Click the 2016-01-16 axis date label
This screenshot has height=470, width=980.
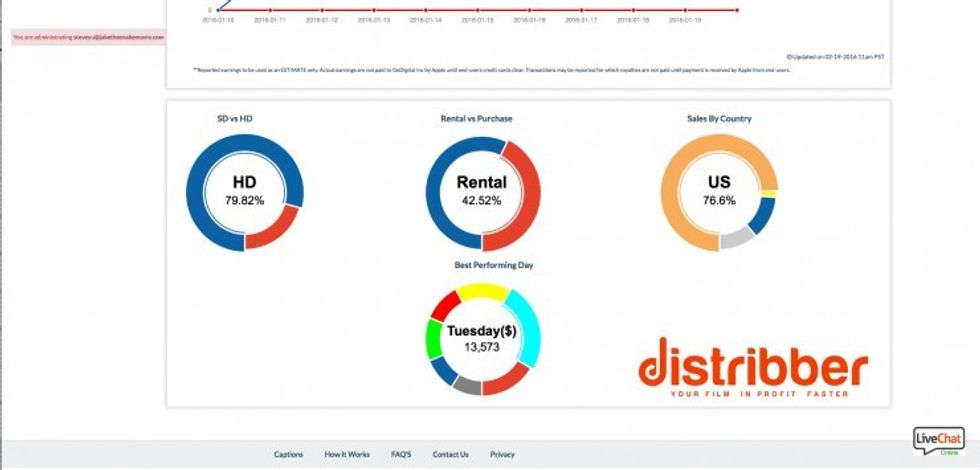[x=529, y=20]
